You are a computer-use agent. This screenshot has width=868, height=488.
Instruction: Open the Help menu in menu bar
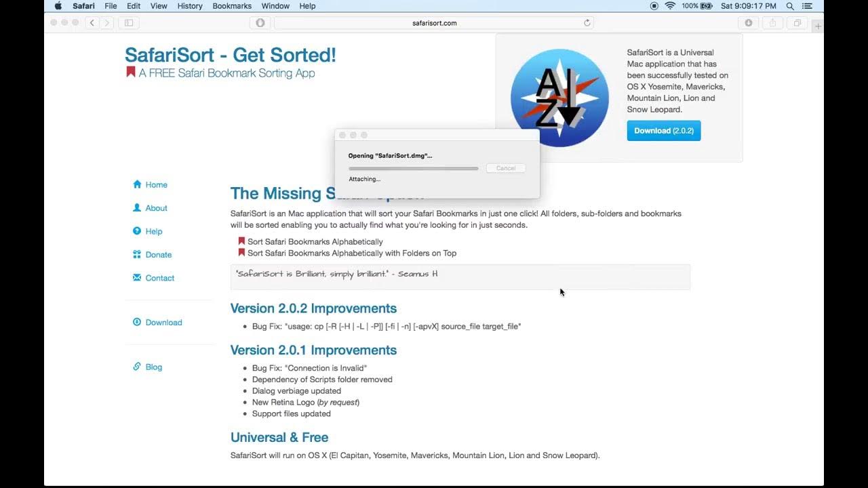[x=307, y=6]
